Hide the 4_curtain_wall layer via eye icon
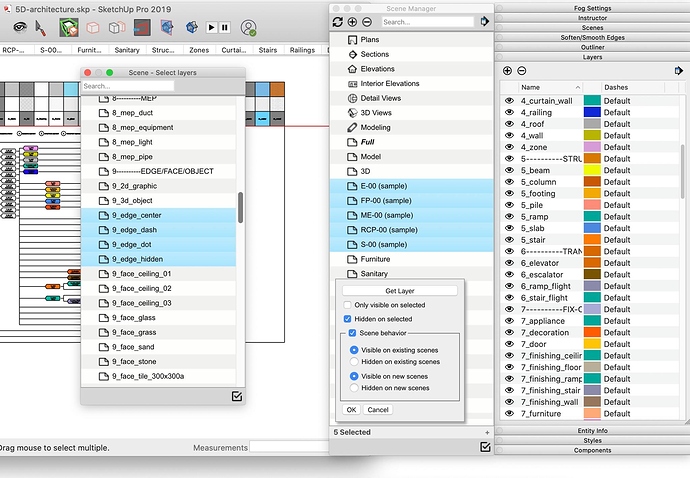This screenshot has height=478, width=690. click(510, 101)
